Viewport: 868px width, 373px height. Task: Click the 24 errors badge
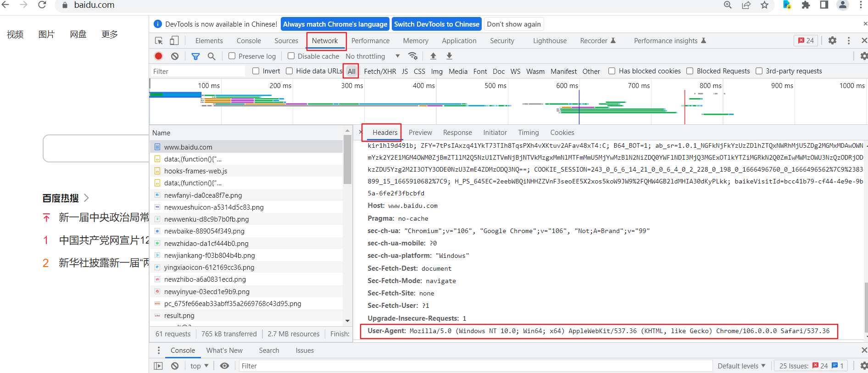(x=806, y=40)
